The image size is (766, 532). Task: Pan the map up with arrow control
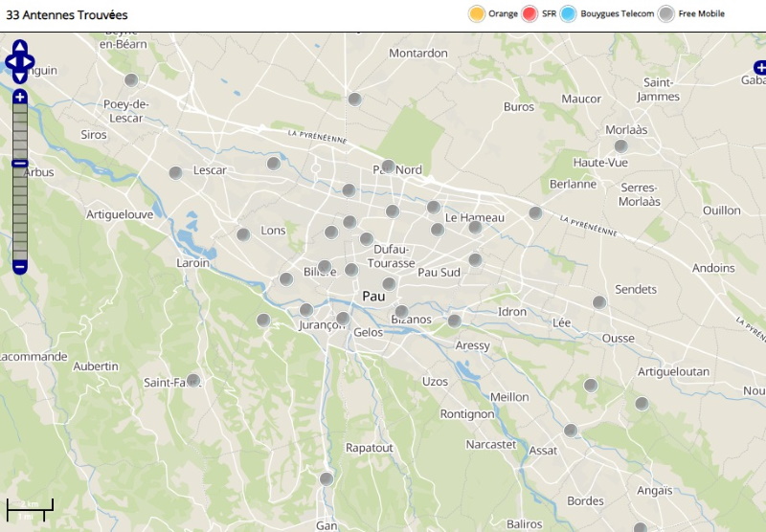[20, 47]
